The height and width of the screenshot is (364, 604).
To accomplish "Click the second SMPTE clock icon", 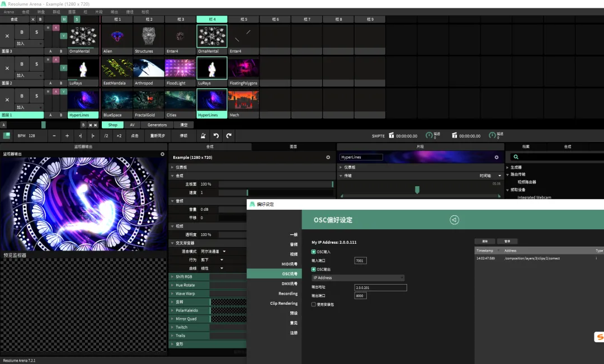I will [x=454, y=135].
